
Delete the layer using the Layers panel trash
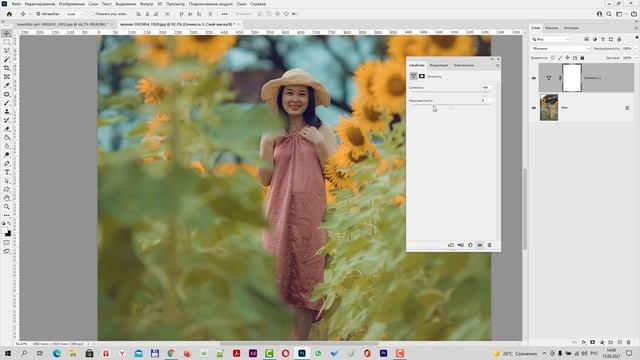click(x=629, y=342)
